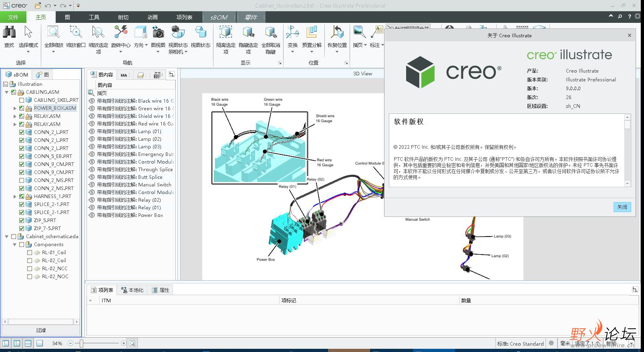This screenshot has width=644, height=352.
Task: Open the 图 tab beside sBOM
Action: click(x=42, y=75)
